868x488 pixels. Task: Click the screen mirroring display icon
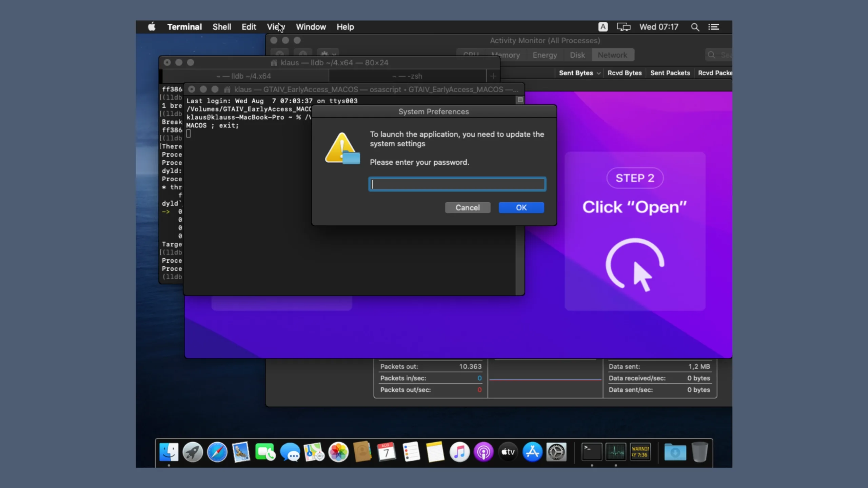[623, 27]
